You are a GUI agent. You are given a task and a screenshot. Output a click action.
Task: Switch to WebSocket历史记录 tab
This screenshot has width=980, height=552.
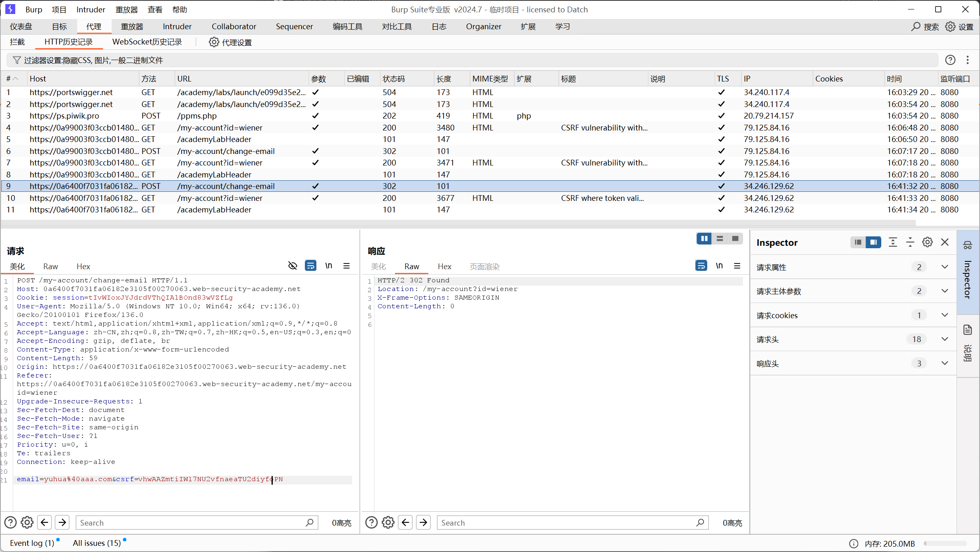click(147, 42)
